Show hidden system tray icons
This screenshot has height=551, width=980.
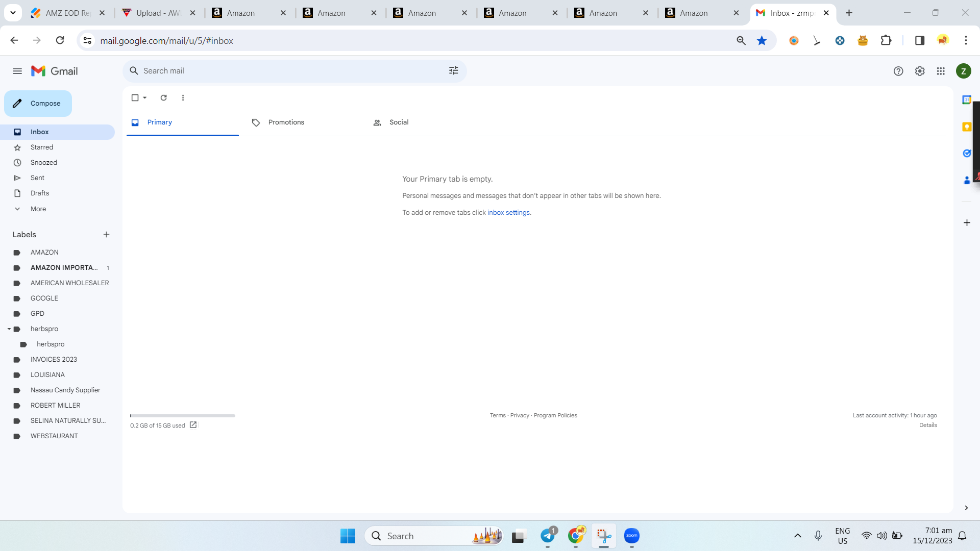pyautogui.click(x=797, y=536)
